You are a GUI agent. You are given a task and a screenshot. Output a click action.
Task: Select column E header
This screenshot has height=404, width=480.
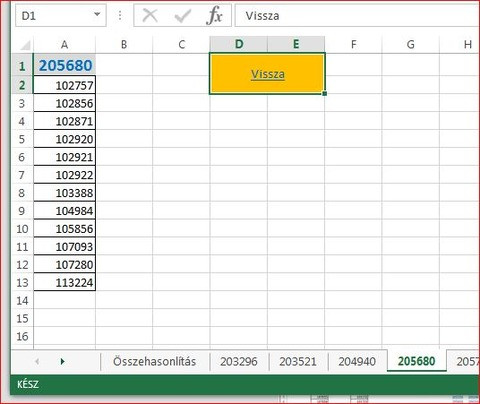point(296,44)
